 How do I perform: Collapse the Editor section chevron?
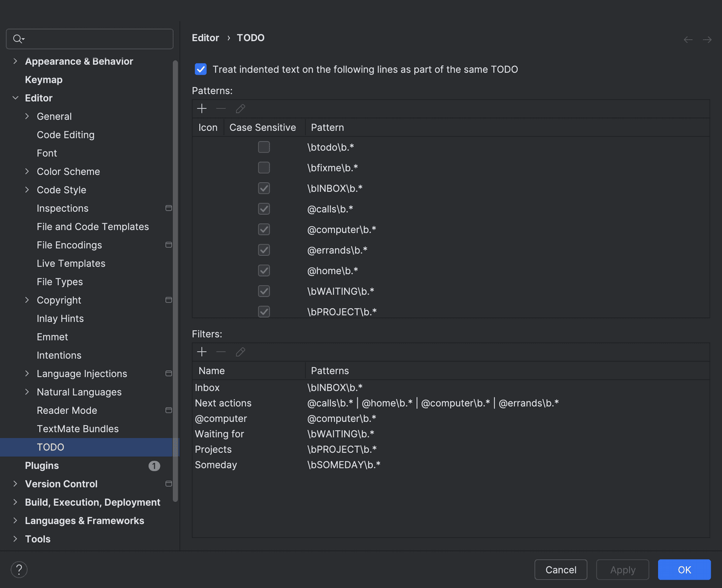pos(15,98)
